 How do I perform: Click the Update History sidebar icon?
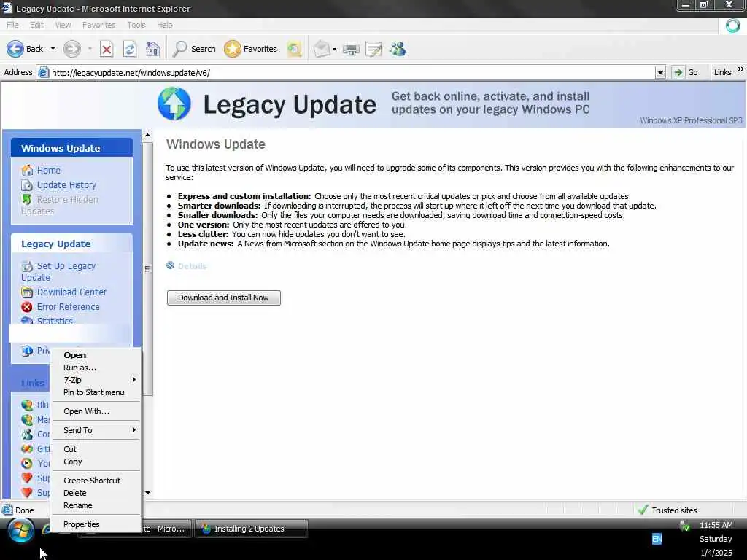[x=27, y=185]
